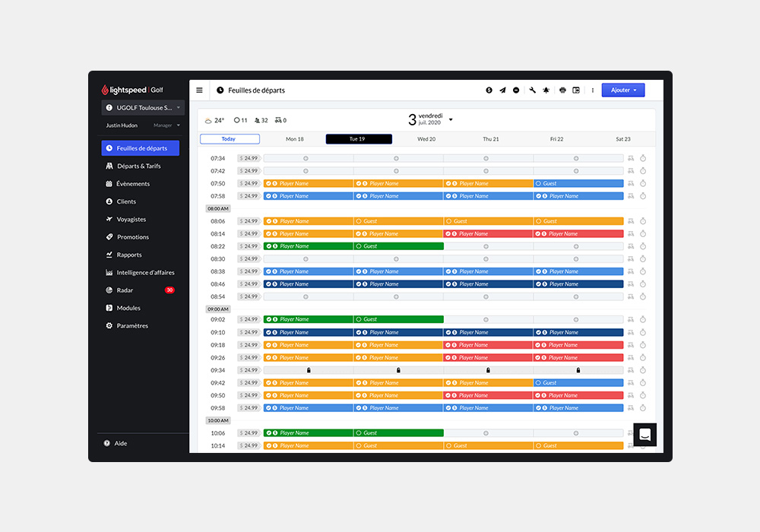Open the chat widget icon
This screenshot has height=532, width=760.
(644, 435)
